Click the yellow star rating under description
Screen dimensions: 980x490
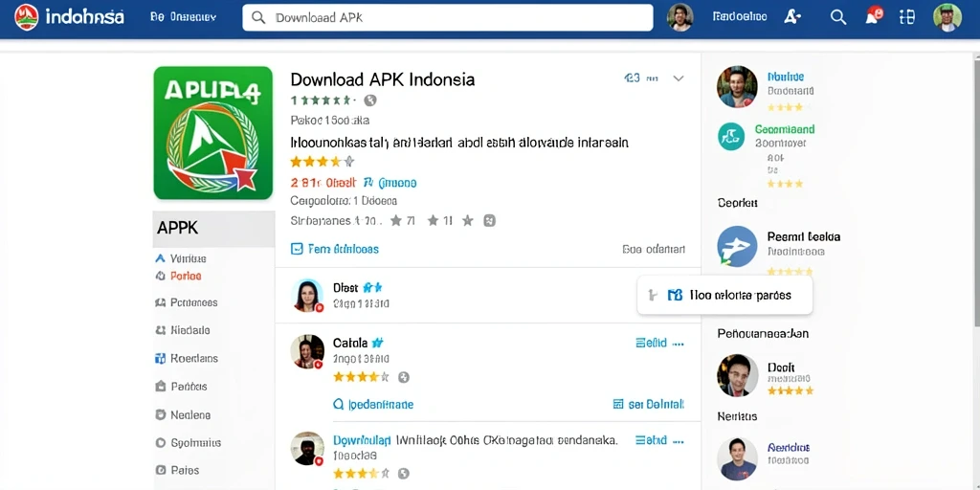point(322,162)
